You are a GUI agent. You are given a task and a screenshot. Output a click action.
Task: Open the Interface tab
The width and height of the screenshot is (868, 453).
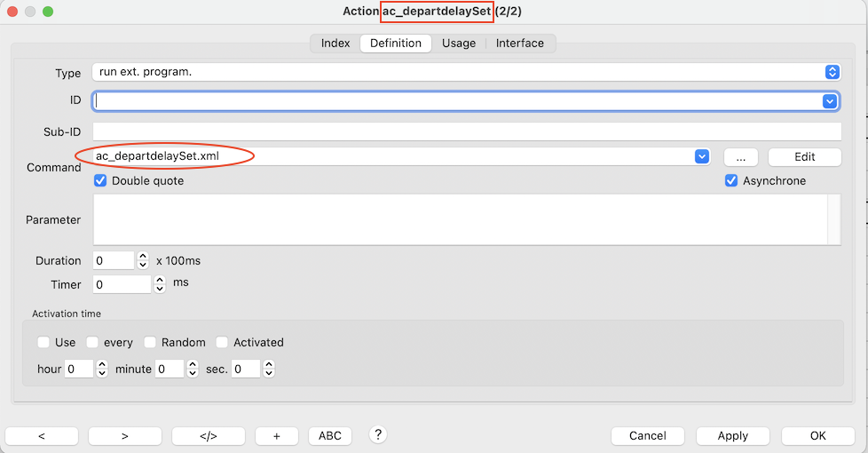click(x=519, y=43)
